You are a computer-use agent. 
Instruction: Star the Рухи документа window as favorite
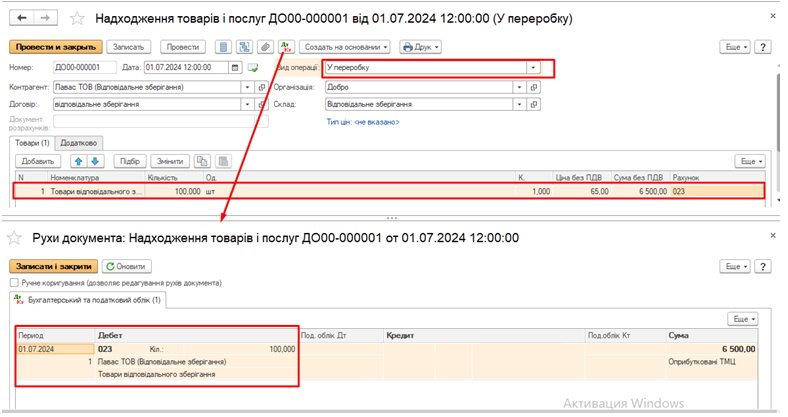[x=15, y=238]
